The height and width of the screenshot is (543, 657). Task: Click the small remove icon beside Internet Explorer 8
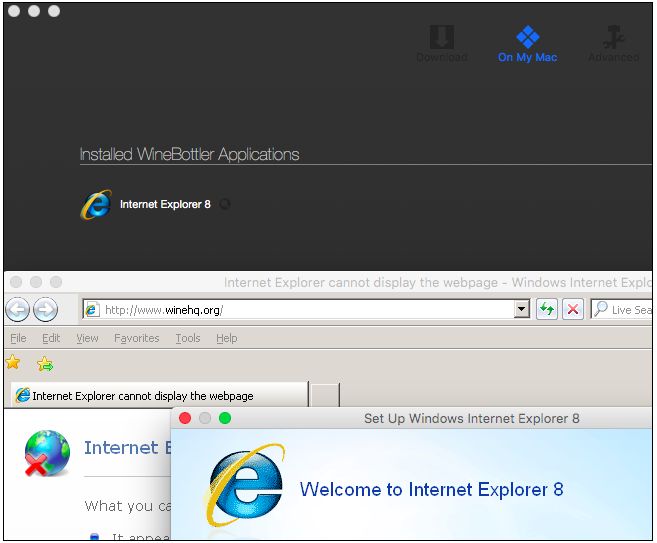pos(225,204)
